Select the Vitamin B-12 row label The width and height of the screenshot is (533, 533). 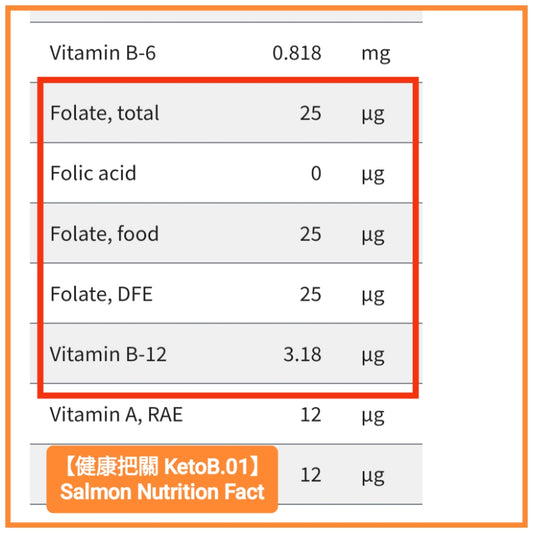(x=108, y=354)
